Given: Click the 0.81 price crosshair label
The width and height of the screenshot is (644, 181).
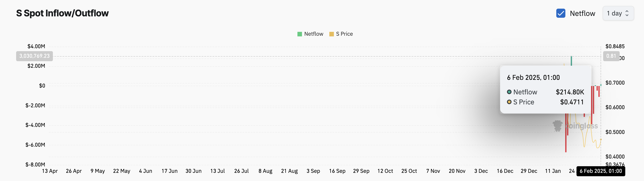Looking at the screenshot, I should [x=611, y=56].
